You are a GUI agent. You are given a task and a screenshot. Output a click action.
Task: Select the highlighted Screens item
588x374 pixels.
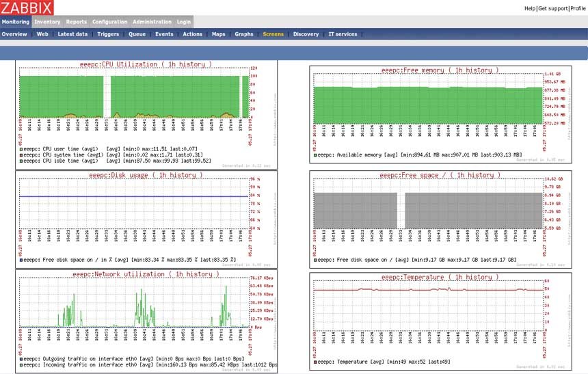[x=273, y=34]
